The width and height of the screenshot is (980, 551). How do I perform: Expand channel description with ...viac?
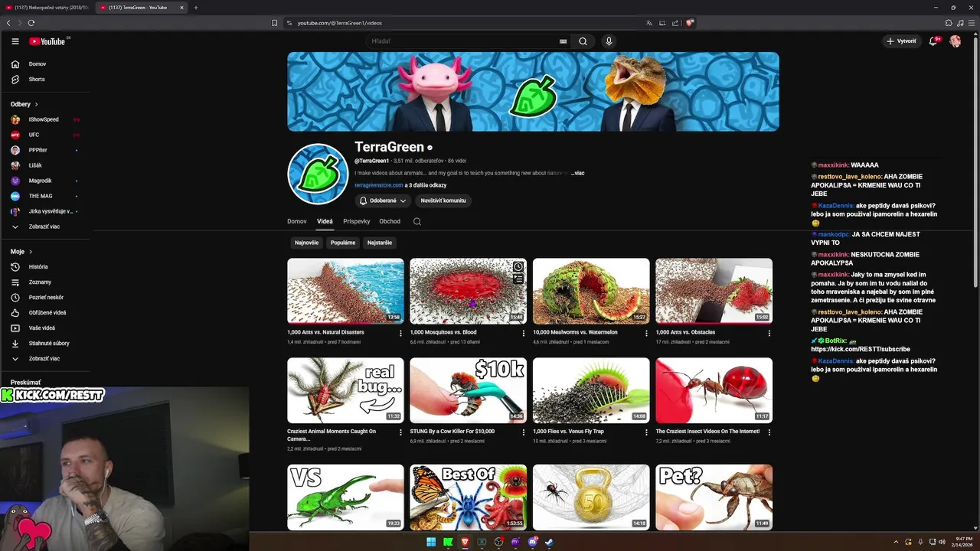click(x=577, y=174)
